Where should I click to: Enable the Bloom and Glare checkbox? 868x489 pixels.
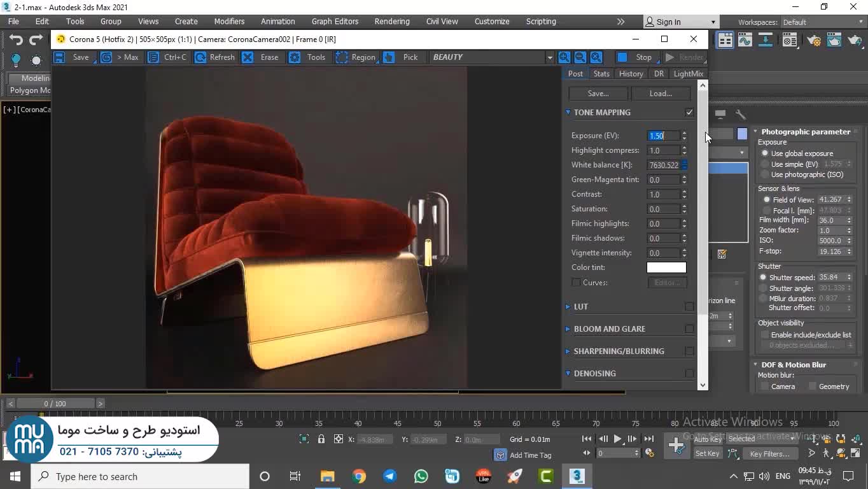tap(689, 329)
